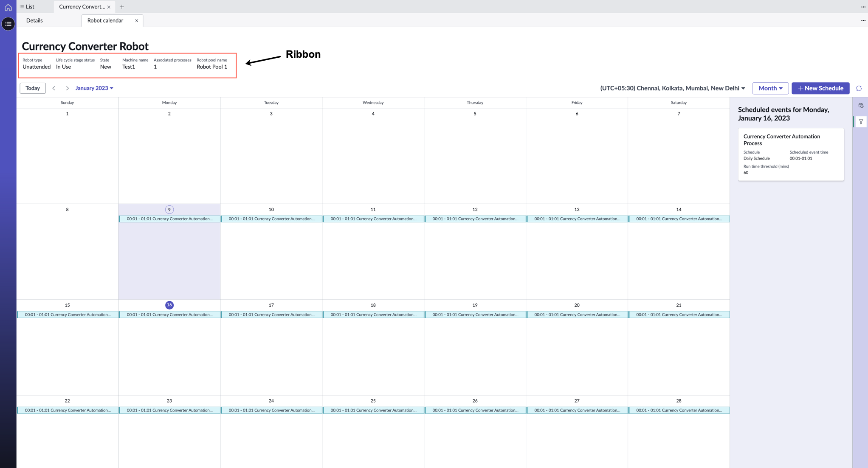868x468 pixels.
Task: Click the Unattended robot type value
Action: click(37, 67)
